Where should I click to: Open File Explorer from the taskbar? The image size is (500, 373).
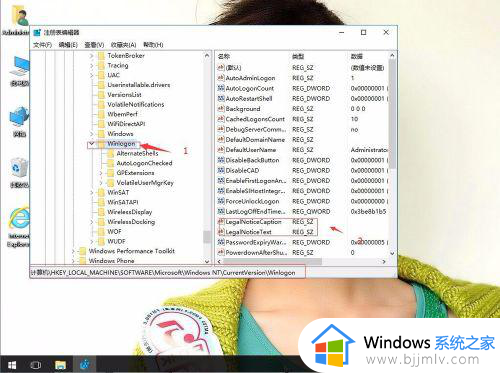[60, 365]
